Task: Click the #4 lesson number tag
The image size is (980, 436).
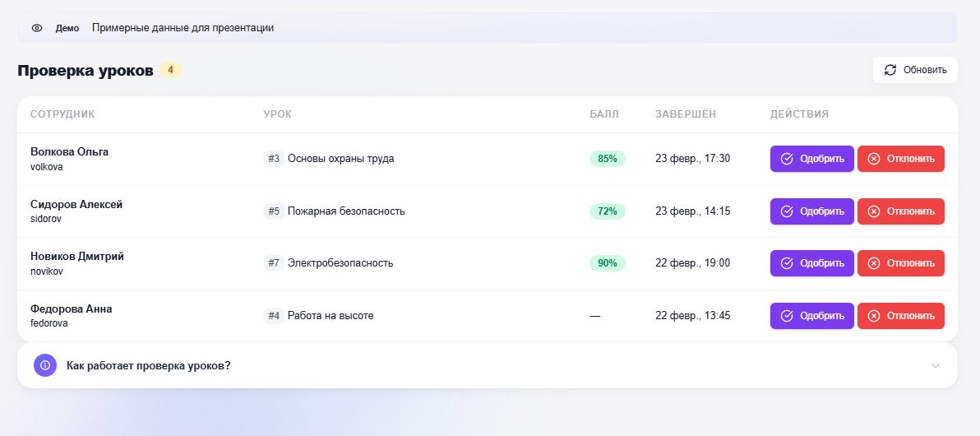Action: pos(274,316)
